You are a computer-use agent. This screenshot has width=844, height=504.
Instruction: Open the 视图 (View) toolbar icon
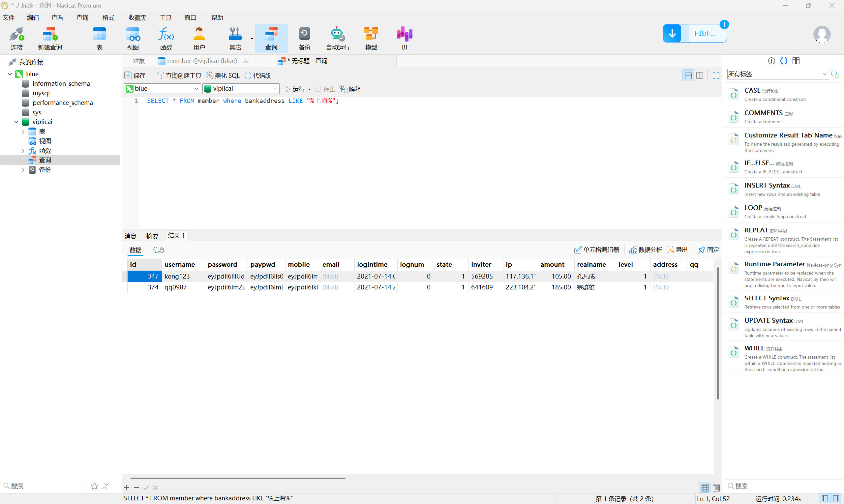tap(133, 38)
